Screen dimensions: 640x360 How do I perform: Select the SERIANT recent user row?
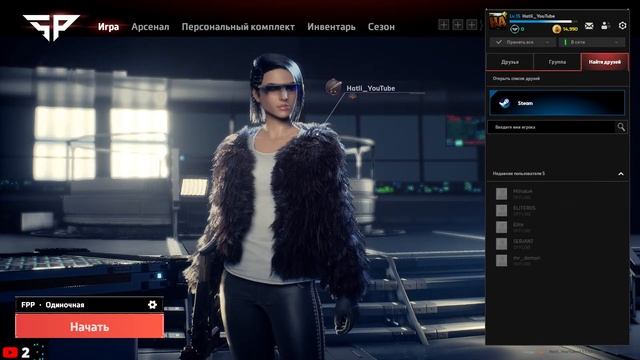(x=557, y=244)
